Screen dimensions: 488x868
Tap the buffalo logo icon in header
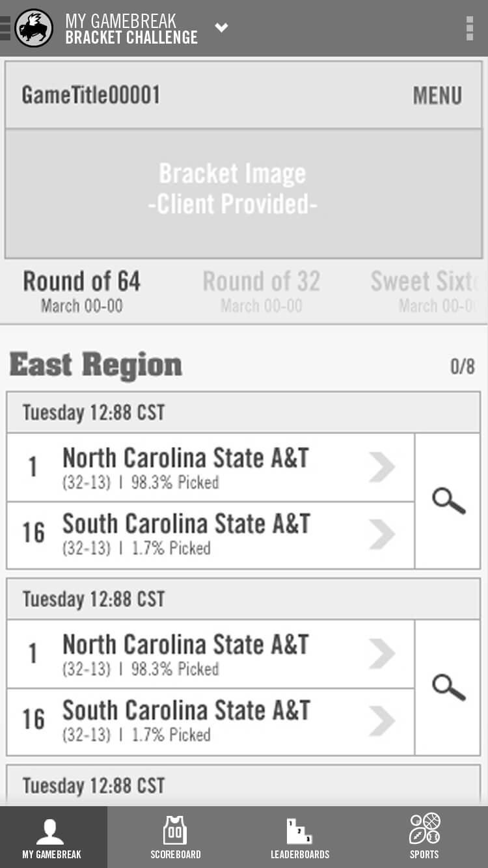click(x=34, y=28)
